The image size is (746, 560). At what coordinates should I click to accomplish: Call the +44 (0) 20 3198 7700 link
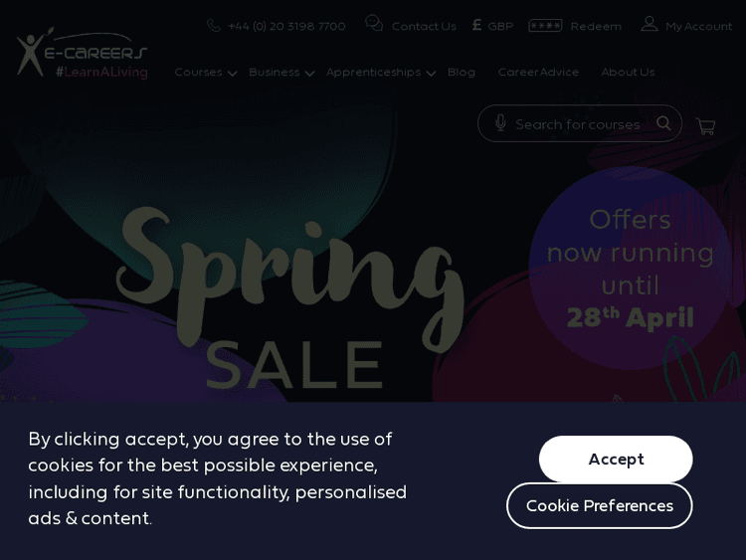pyautogui.click(x=286, y=26)
